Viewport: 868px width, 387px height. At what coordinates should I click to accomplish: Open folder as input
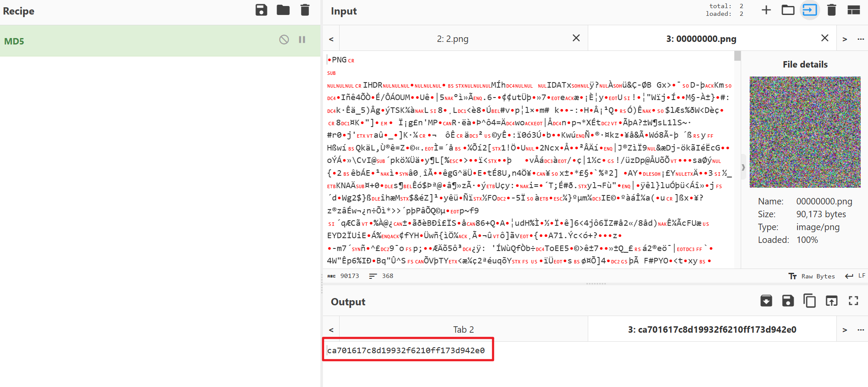tap(788, 10)
